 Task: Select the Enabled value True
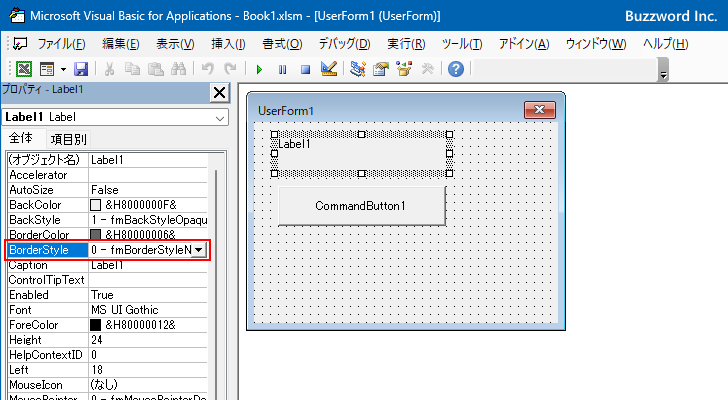148,295
